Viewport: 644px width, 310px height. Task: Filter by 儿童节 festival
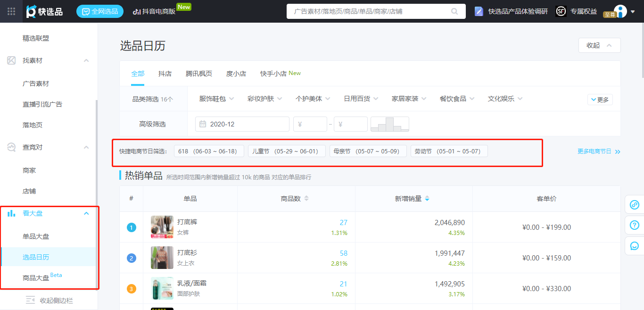[287, 151]
